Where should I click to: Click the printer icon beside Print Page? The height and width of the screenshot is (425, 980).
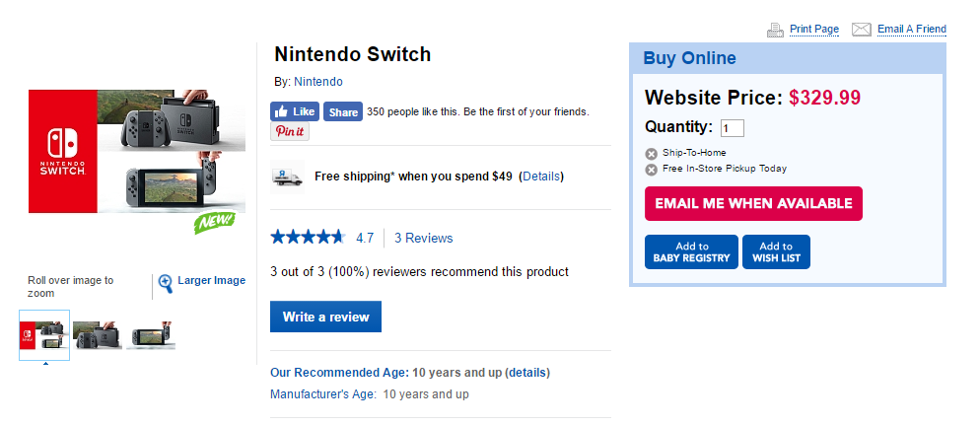775,30
